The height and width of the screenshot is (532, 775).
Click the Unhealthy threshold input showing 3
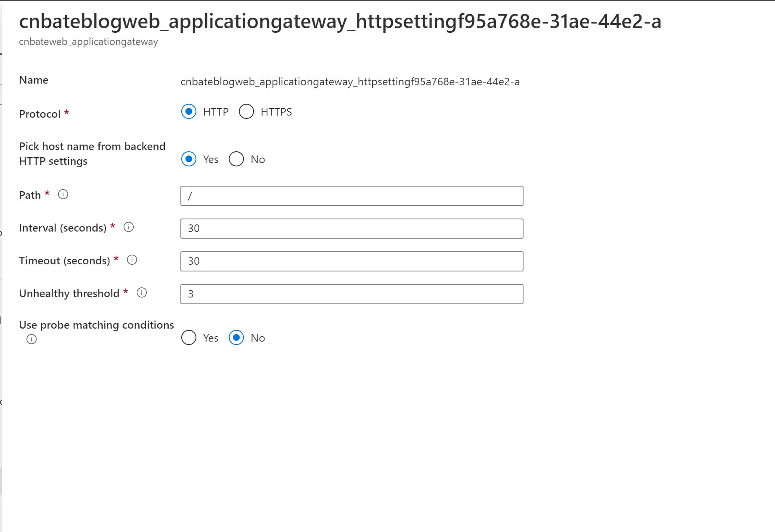pyautogui.click(x=352, y=294)
